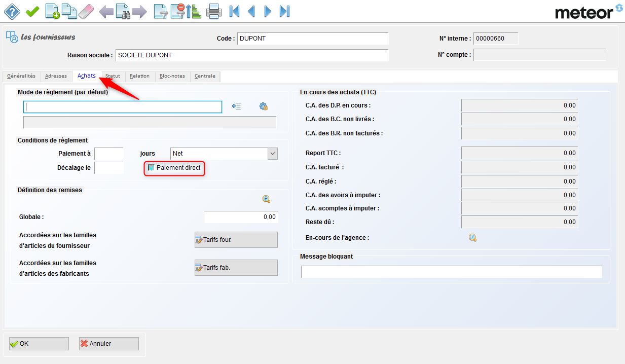Toggle the Paiement direct checkbox
This screenshot has height=364, width=625.
tap(151, 168)
